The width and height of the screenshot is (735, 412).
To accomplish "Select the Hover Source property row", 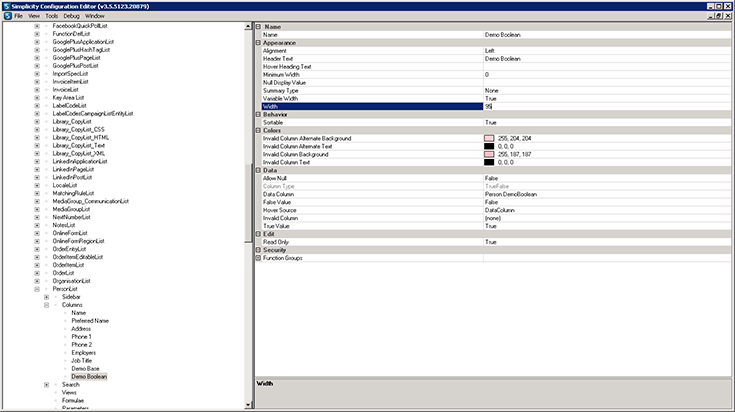I will click(495, 210).
